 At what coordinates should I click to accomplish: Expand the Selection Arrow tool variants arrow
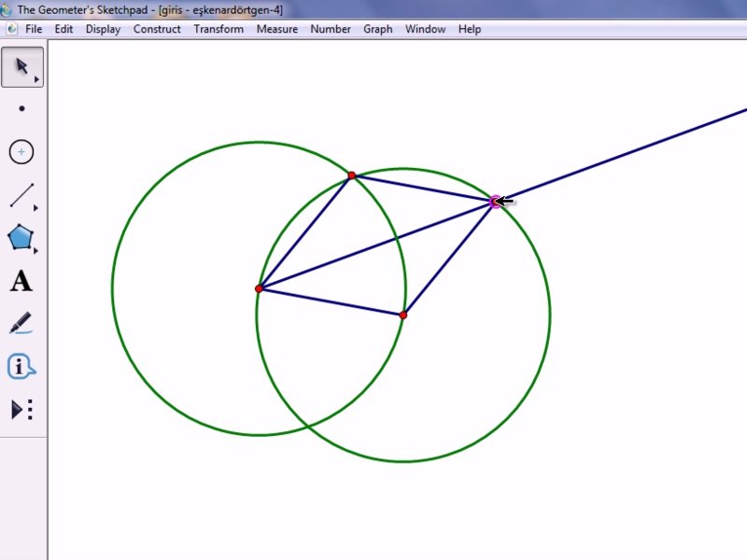(x=36, y=79)
